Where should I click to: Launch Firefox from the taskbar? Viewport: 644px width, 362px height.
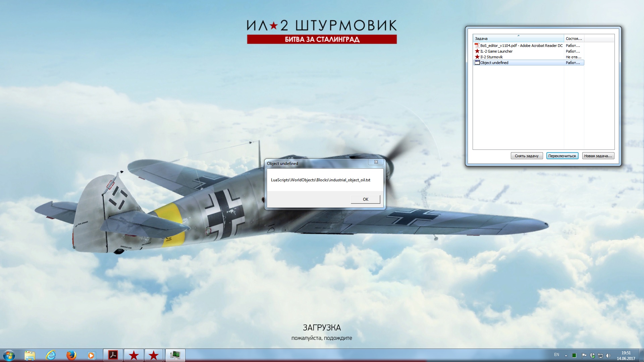pyautogui.click(x=71, y=355)
